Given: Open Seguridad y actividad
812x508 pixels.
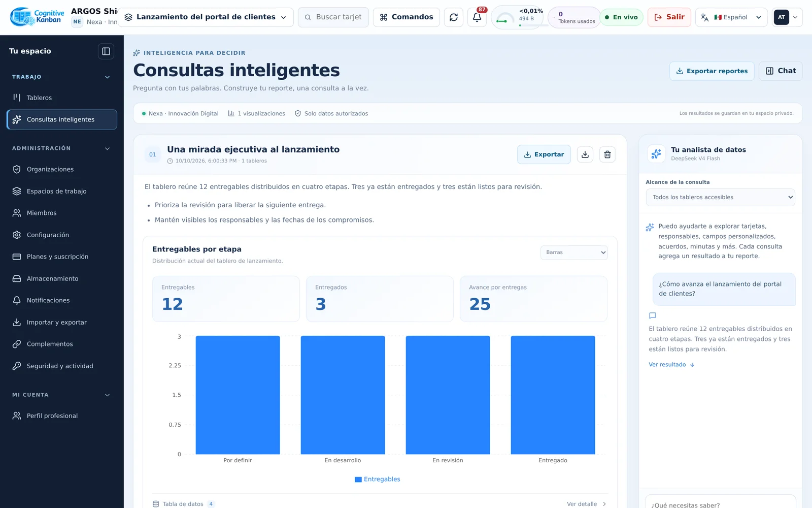Looking at the screenshot, I should pos(62,366).
